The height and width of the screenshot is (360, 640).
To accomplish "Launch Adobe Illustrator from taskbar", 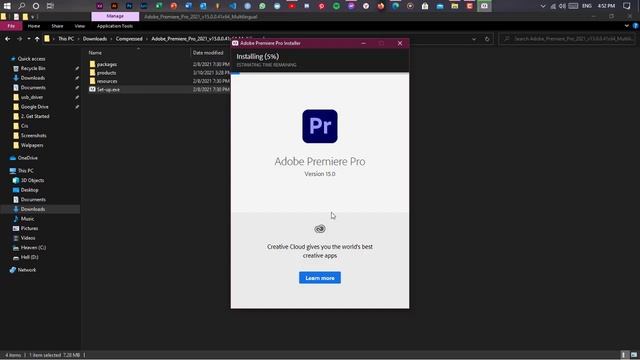I will (x=114, y=6).
